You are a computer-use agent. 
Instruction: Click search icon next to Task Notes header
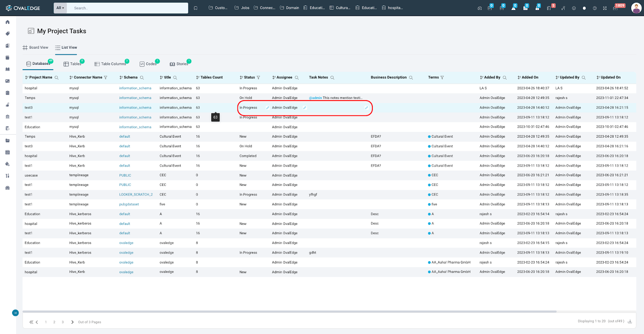[332, 78]
